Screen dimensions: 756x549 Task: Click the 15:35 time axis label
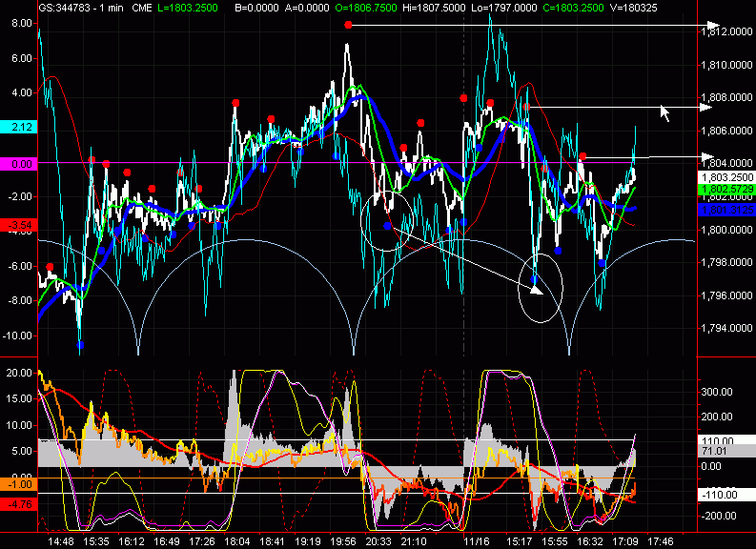pos(96,541)
